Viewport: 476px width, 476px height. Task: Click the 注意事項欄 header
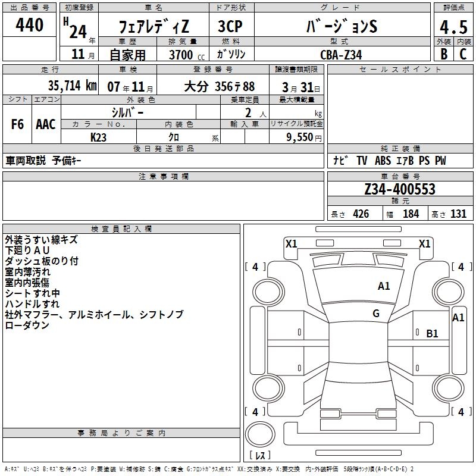pos(163,176)
